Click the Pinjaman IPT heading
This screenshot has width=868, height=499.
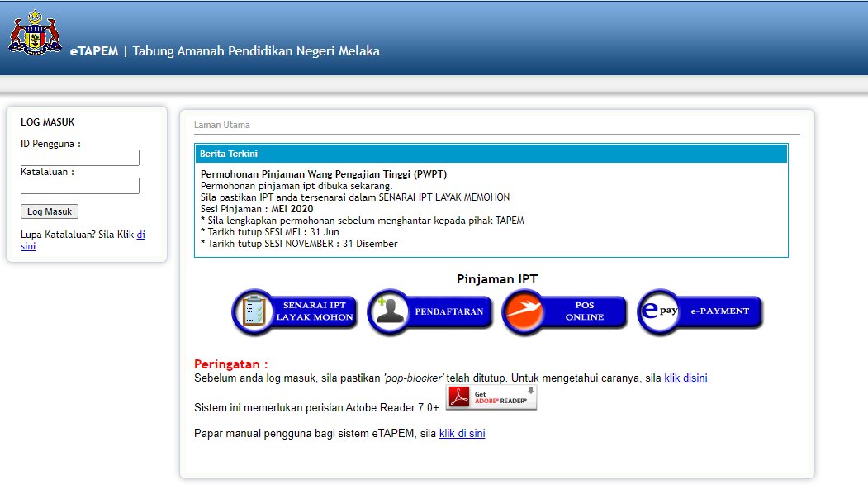[497, 279]
